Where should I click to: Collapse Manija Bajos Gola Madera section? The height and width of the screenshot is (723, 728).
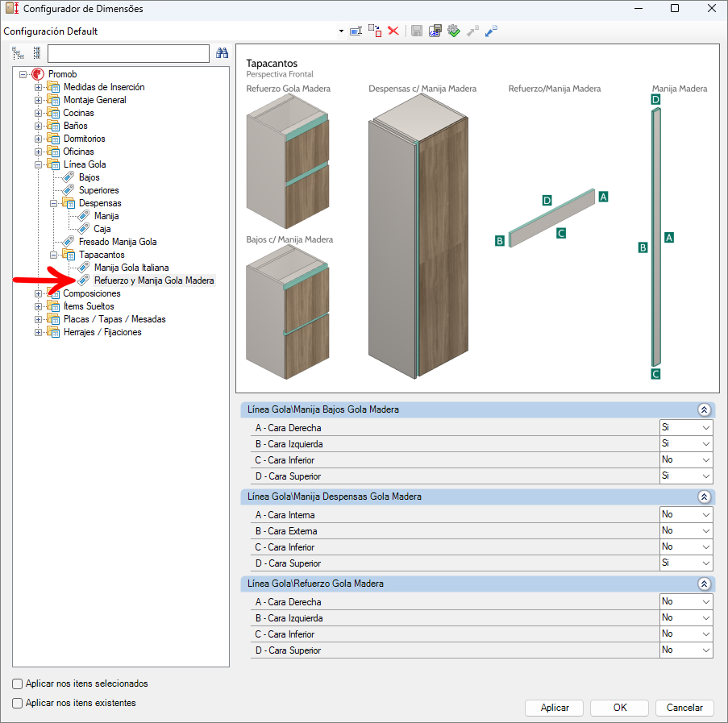click(x=704, y=409)
